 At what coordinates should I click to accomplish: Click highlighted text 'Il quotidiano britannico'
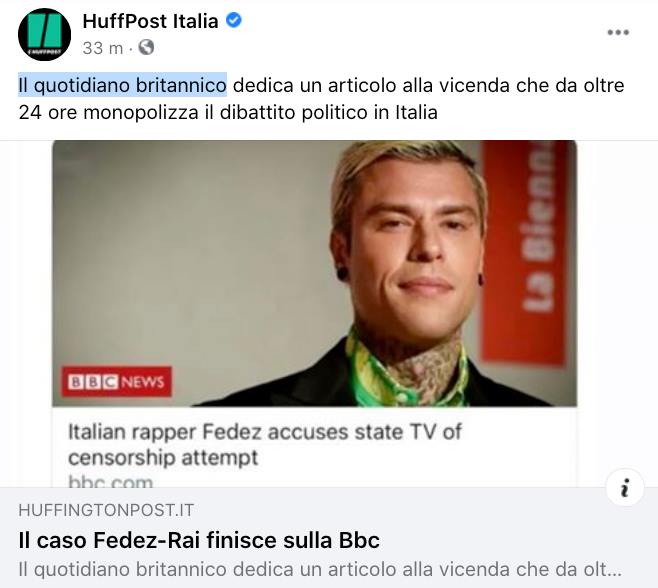[x=123, y=85]
